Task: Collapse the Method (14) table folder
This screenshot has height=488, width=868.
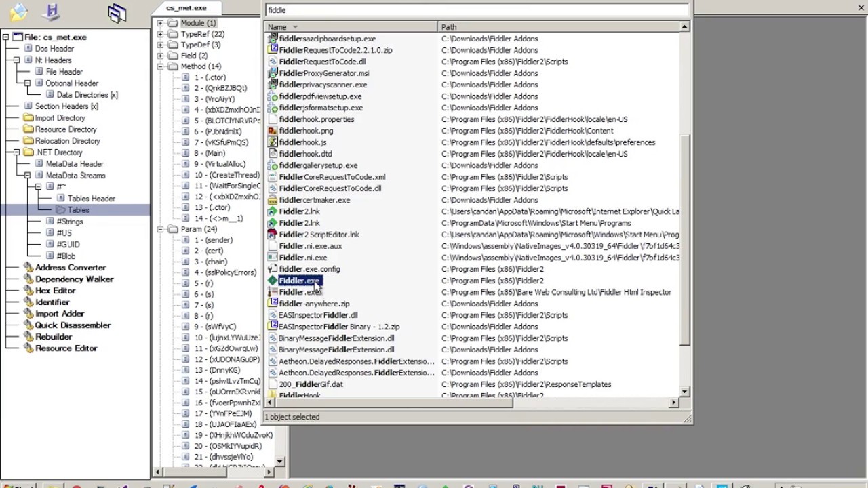Action: point(161,66)
